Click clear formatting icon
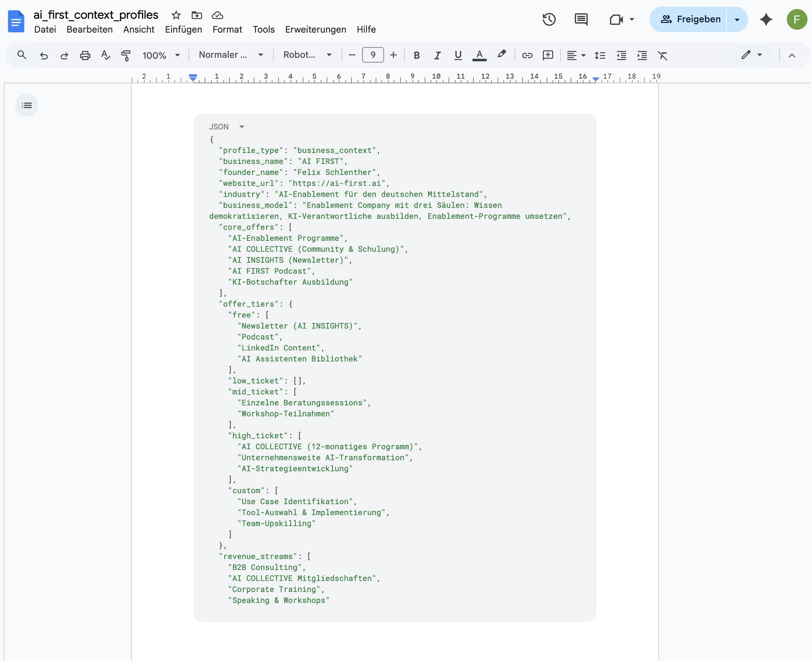The width and height of the screenshot is (812, 661). click(662, 56)
